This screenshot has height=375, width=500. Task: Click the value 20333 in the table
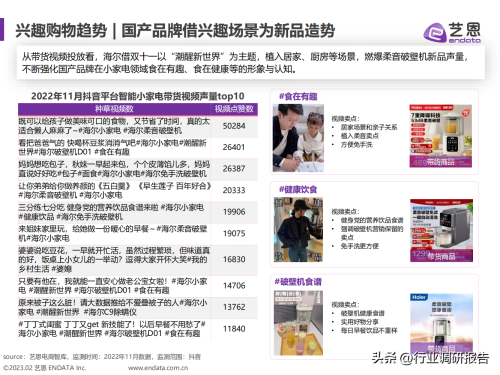(x=234, y=190)
